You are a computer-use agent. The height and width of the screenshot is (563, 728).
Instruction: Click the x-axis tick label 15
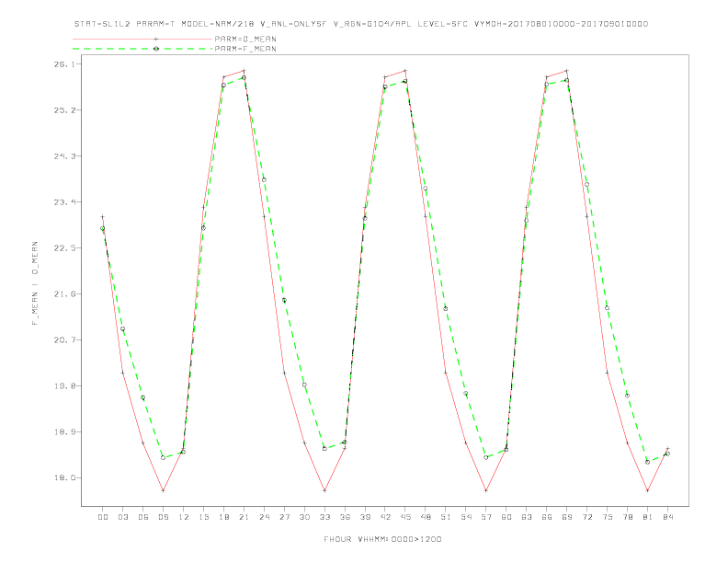(203, 517)
